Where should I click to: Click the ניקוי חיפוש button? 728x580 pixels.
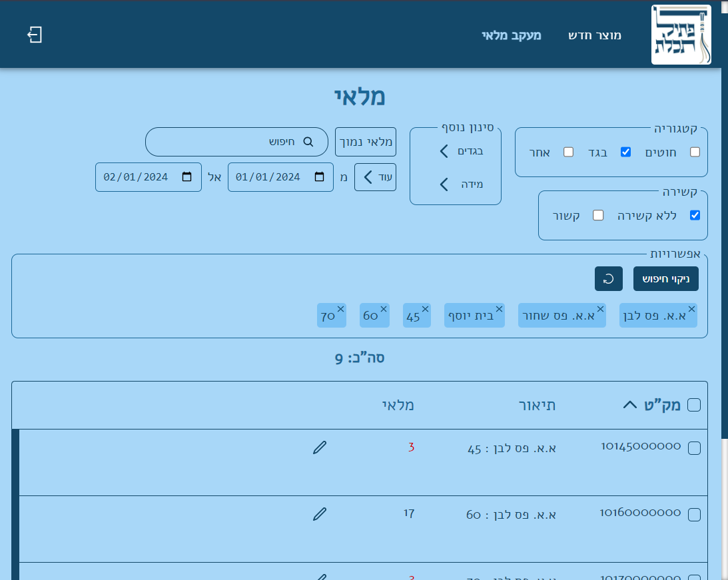(x=666, y=279)
